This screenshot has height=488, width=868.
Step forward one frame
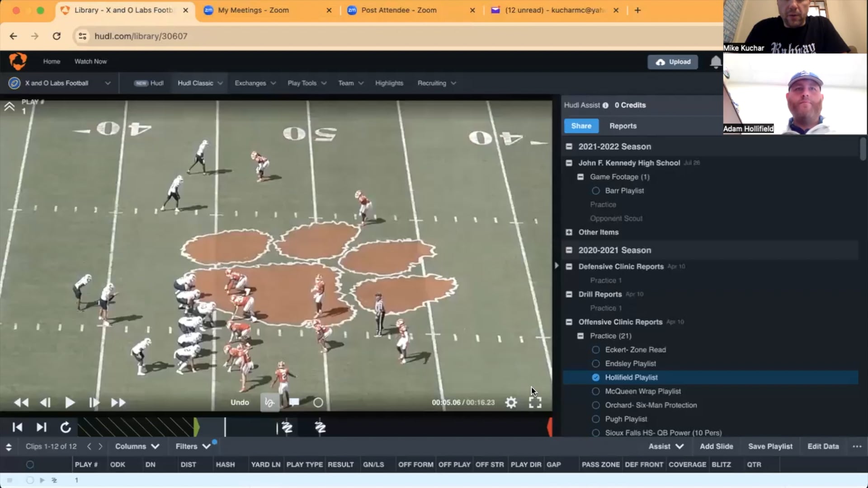94,402
